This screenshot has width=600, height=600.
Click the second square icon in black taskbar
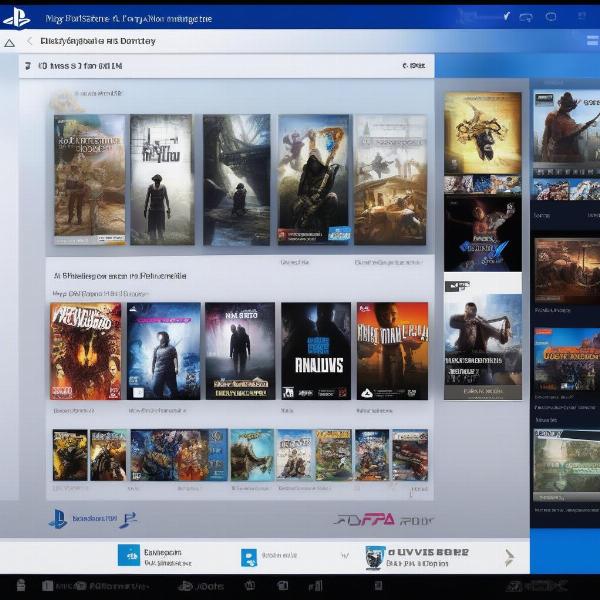48,586
